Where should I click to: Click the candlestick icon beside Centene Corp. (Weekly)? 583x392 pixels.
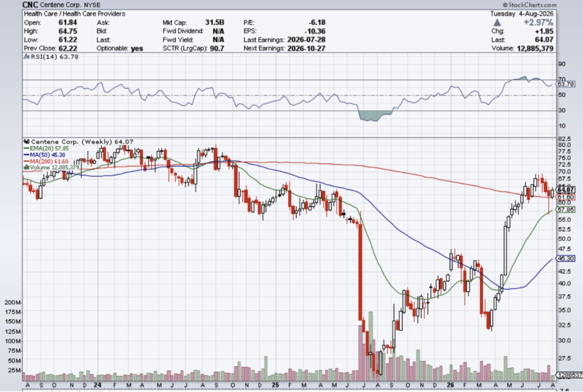pos(27,142)
